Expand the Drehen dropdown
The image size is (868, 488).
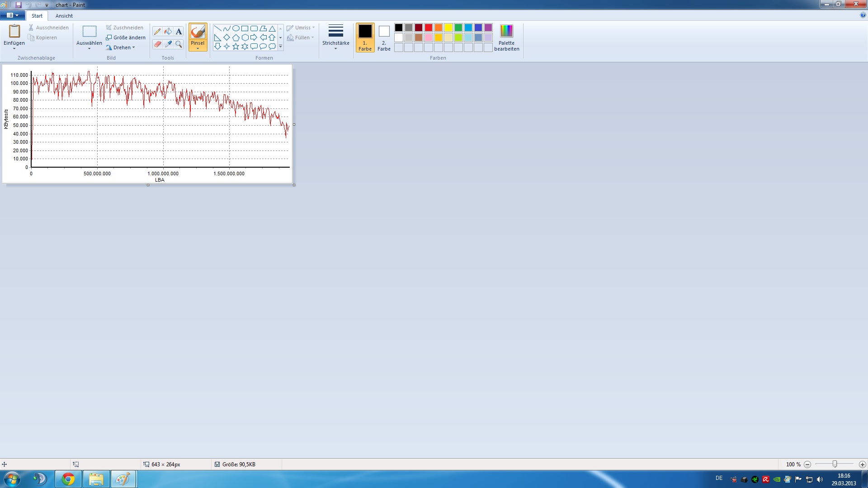click(x=121, y=47)
